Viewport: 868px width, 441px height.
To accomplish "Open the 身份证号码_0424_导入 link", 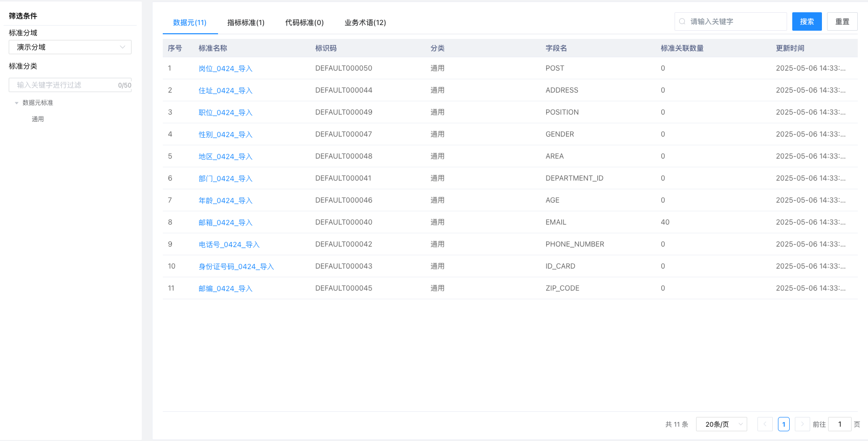I will (x=236, y=267).
